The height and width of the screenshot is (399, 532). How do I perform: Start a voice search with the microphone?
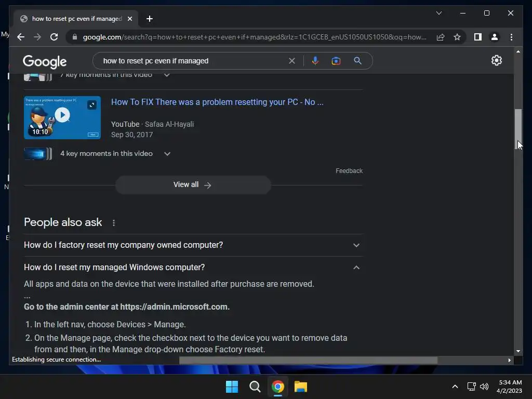315,61
